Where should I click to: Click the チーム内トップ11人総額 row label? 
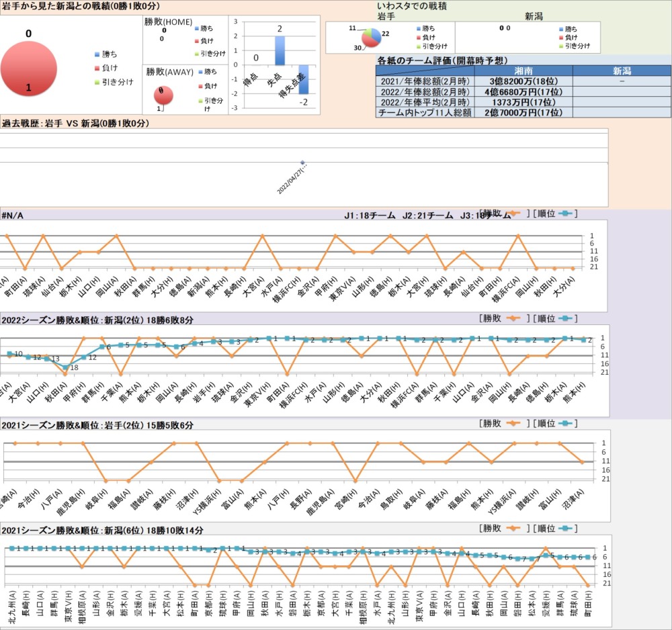425,112
